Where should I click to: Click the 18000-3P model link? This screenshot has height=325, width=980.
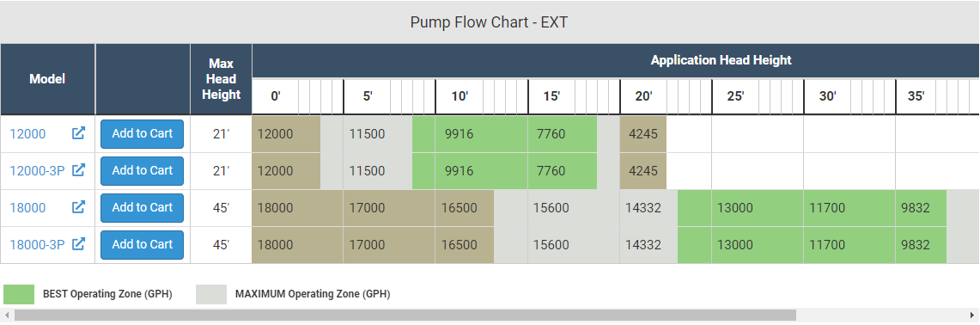click(37, 245)
